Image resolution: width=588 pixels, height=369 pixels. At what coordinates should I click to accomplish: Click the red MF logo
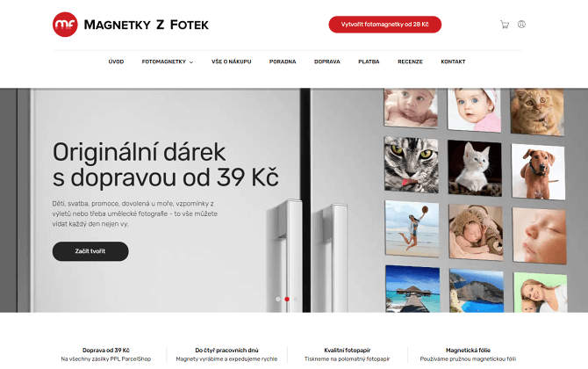pos(65,25)
